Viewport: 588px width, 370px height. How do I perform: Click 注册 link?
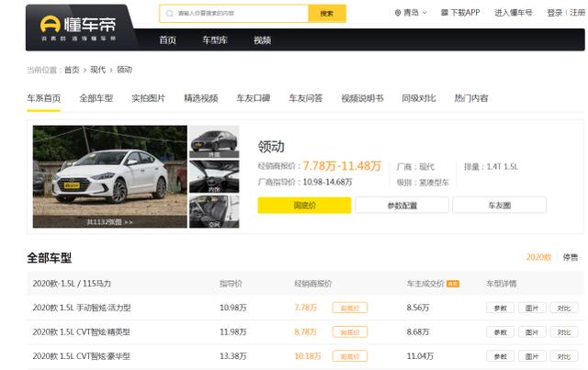[x=578, y=13]
